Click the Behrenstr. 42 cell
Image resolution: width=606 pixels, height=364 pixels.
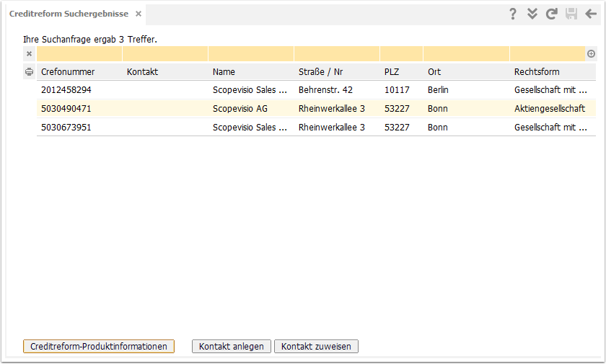tap(325, 90)
